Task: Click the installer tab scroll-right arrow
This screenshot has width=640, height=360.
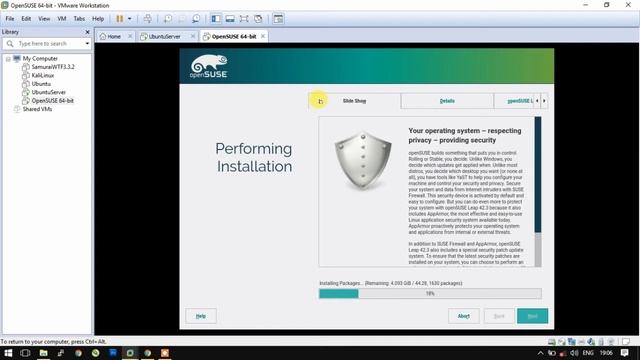Action: pos(544,101)
